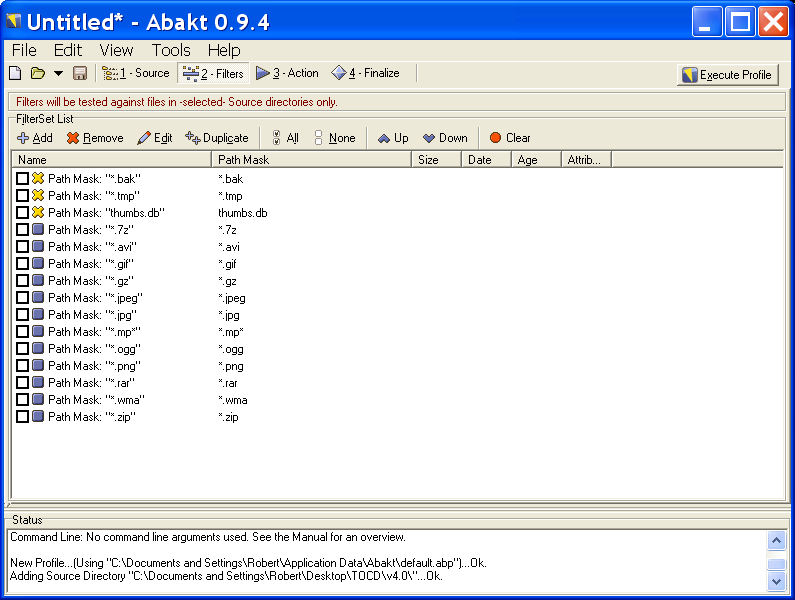Image resolution: width=795 pixels, height=600 pixels.
Task: Toggle the "*.ogg" filter checkbox
Action: pyautogui.click(x=22, y=348)
